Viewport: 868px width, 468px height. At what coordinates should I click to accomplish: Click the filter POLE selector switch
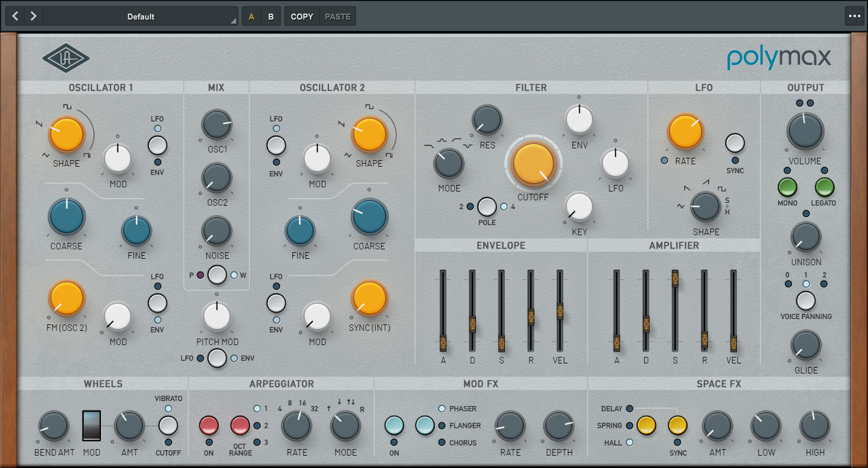pos(487,207)
